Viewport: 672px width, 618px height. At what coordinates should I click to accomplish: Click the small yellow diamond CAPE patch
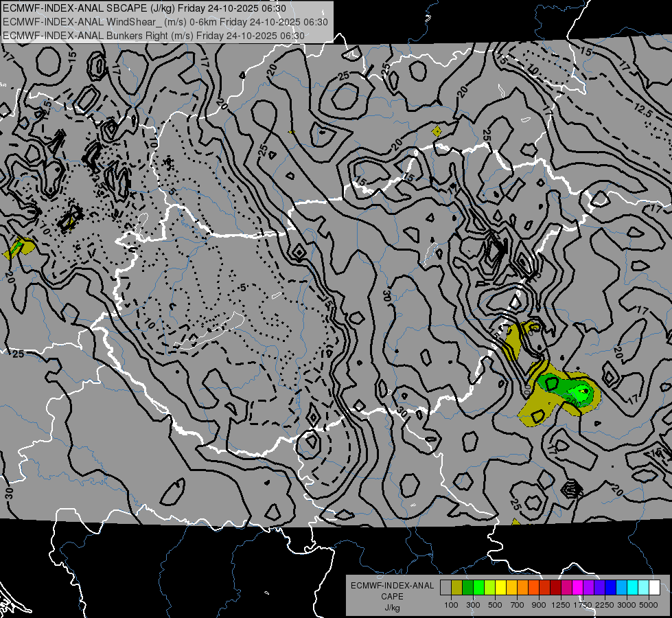point(437,131)
